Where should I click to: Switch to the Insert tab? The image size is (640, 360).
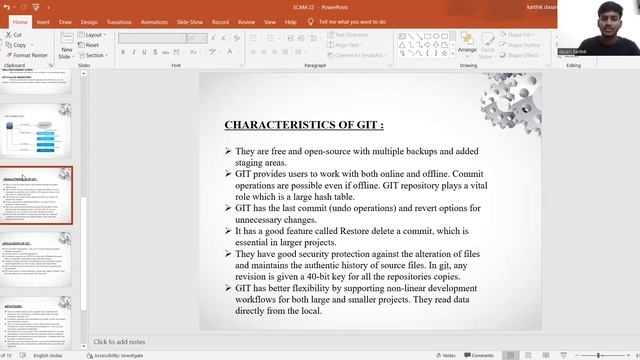coord(43,22)
